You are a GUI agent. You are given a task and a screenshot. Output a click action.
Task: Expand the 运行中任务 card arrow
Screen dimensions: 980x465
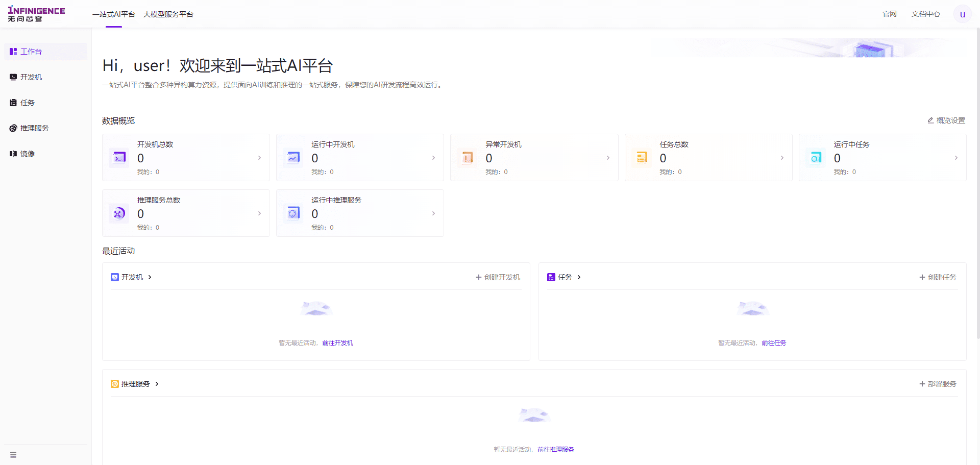point(956,158)
